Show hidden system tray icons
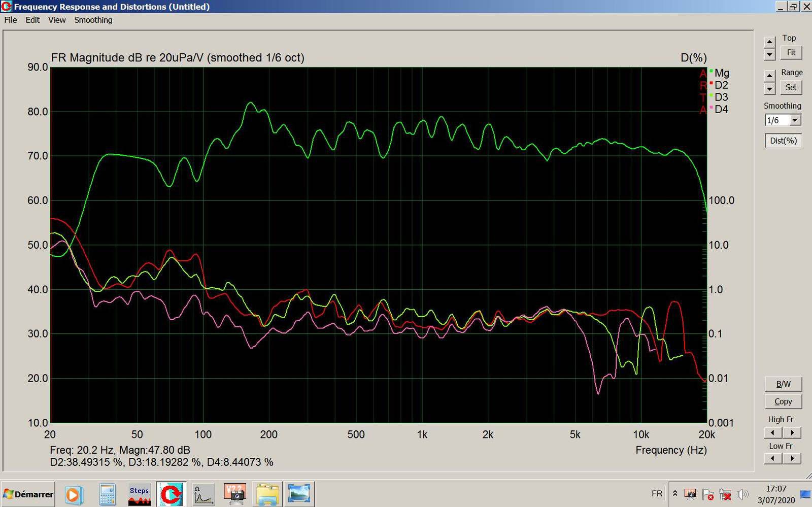The width and height of the screenshot is (812, 507). click(675, 493)
